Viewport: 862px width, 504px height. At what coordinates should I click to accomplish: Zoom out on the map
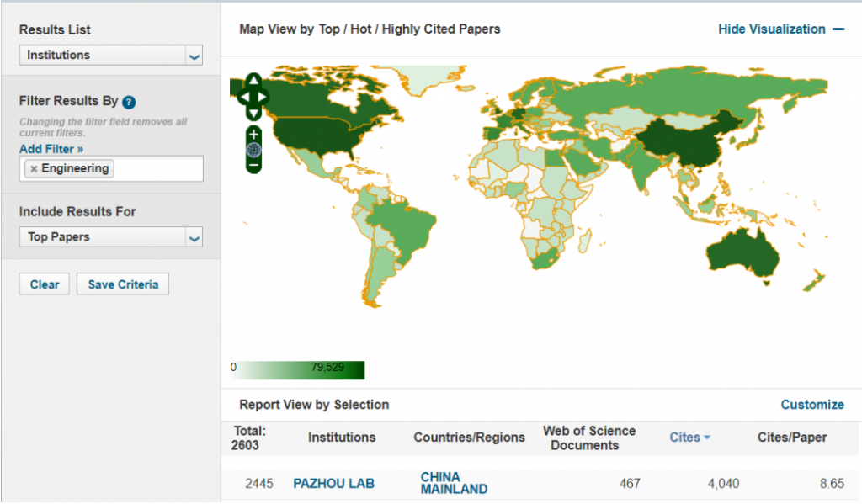pos(254,166)
